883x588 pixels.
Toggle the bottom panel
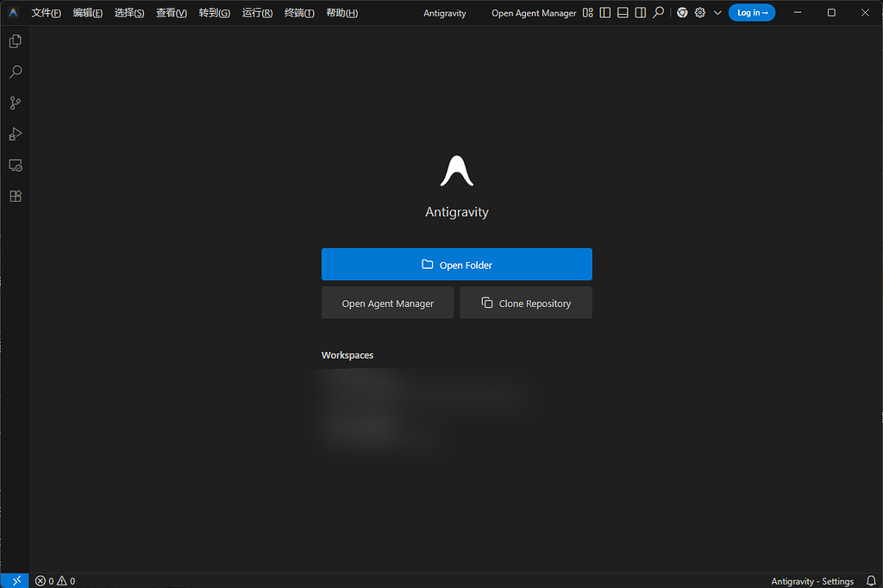point(623,12)
